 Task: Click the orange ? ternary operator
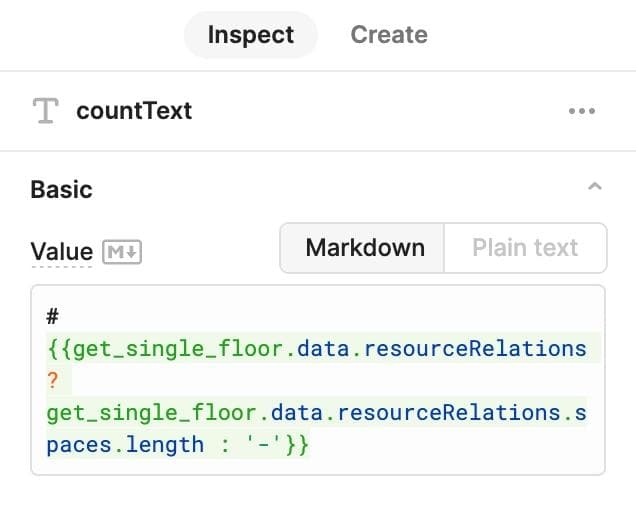(53, 380)
